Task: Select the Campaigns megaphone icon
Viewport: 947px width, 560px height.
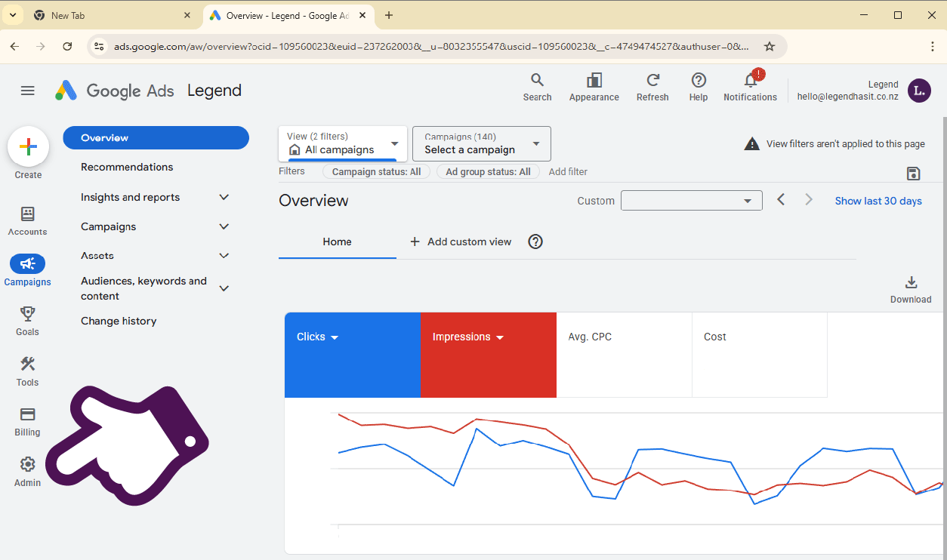Action: pyautogui.click(x=28, y=263)
